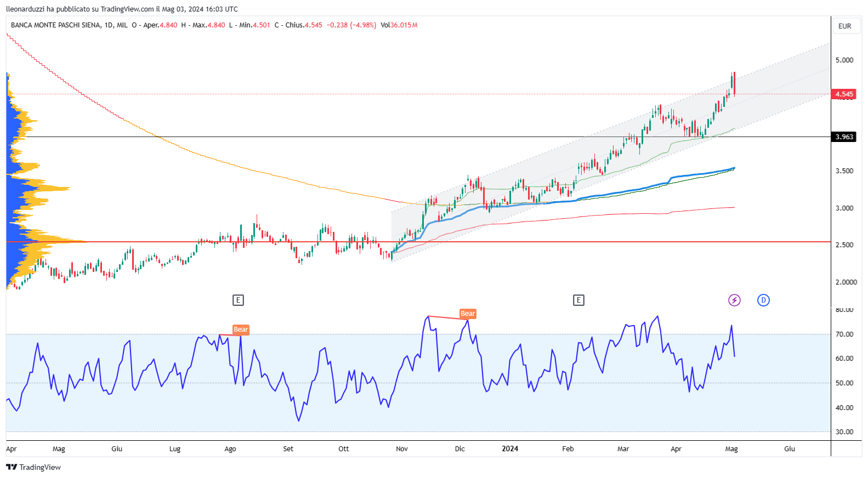Click the Mar label on time axis

(x=623, y=449)
